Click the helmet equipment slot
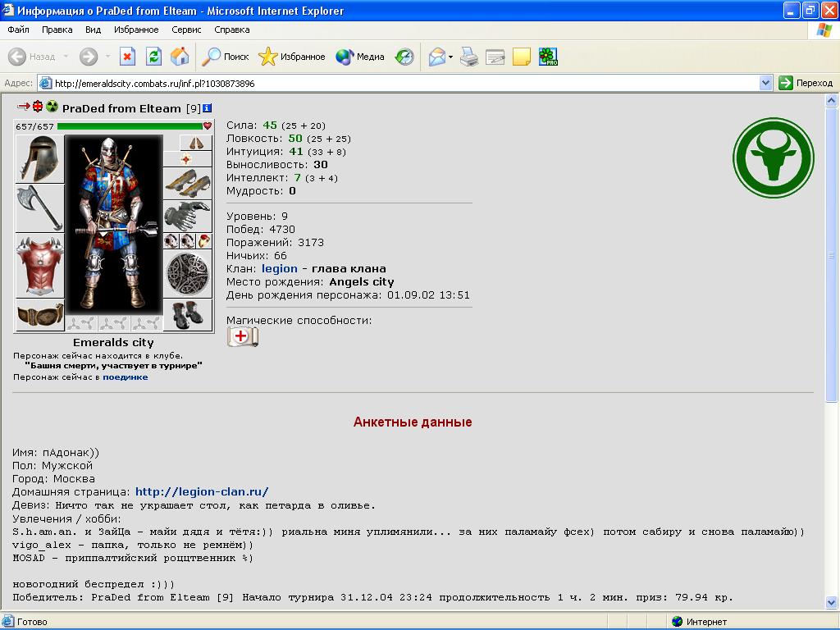Image resolution: width=840 pixels, height=630 pixels. coord(39,159)
